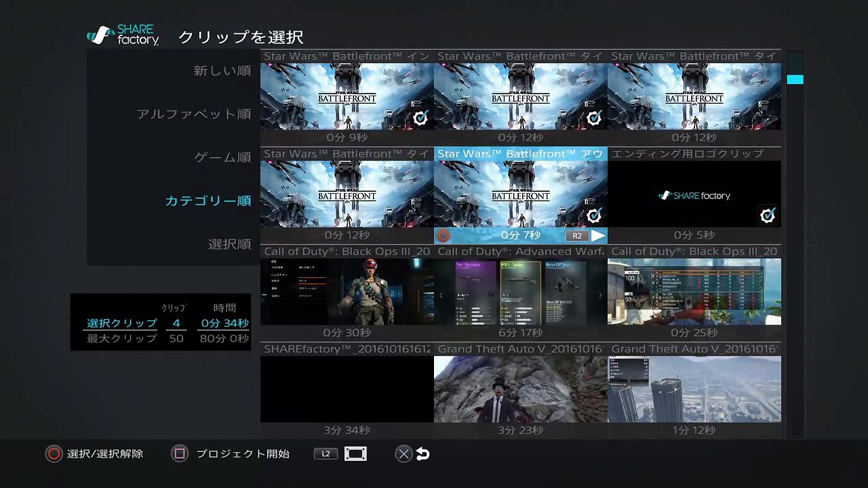Image resolution: width=868 pixels, height=488 pixels.
Task: Click the 最大クリップ row label
Action: (x=122, y=338)
